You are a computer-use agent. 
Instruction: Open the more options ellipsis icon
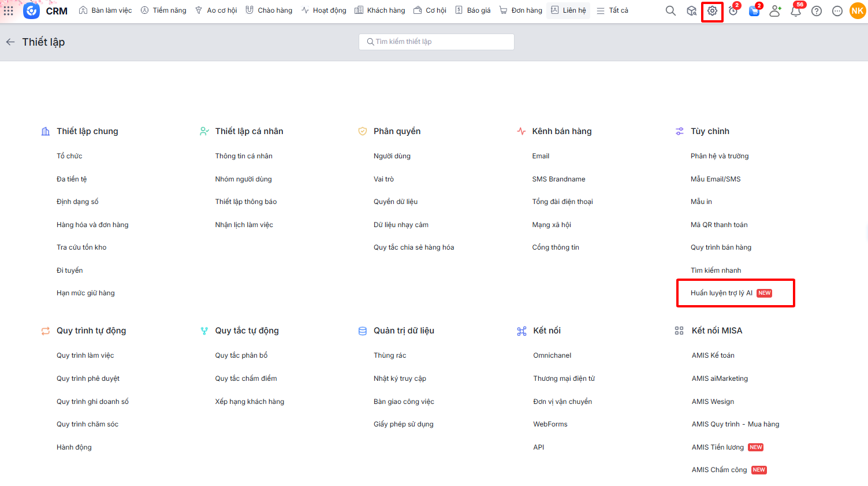point(837,11)
